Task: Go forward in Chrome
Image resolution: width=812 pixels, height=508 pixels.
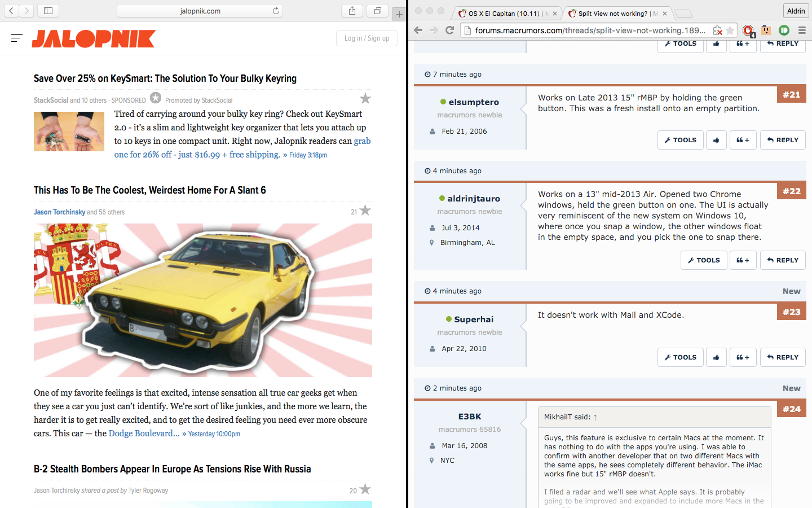Action: (434, 30)
